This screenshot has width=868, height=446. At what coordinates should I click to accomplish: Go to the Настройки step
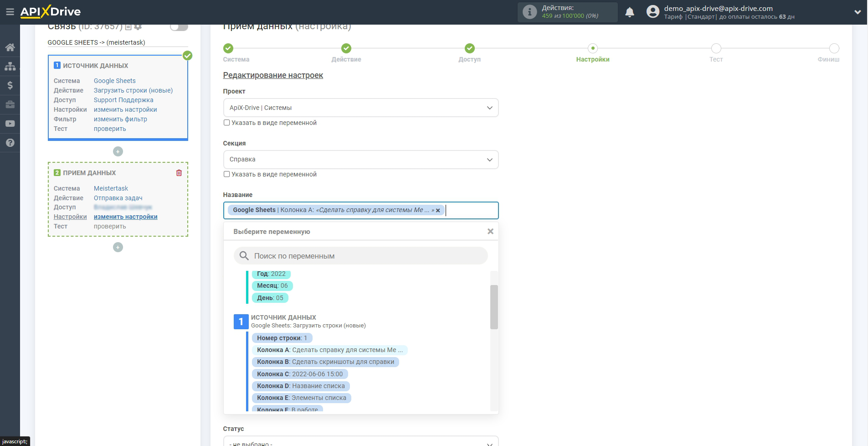pos(593,48)
